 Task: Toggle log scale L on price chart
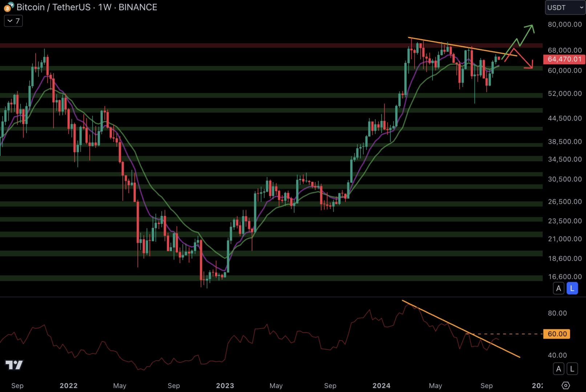(x=572, y=289)
